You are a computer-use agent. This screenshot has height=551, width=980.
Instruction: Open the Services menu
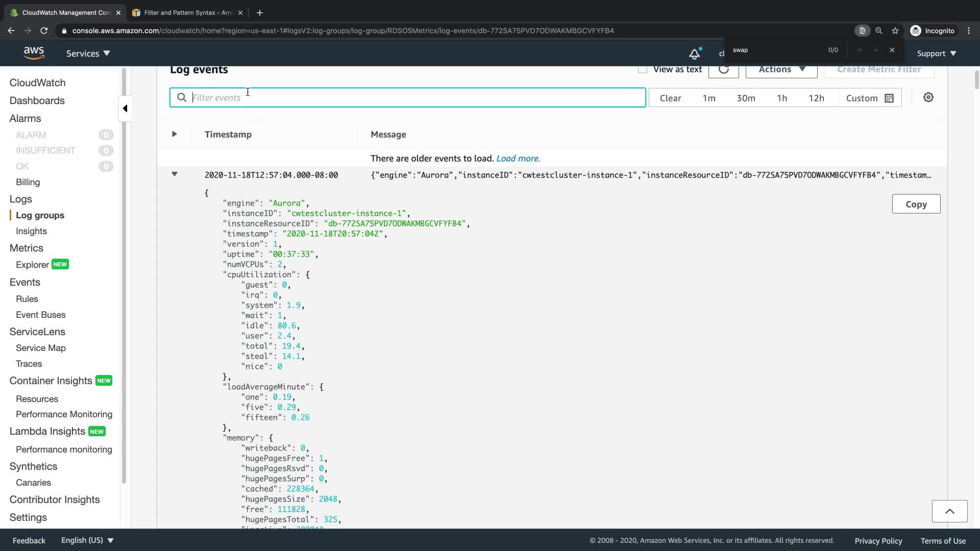88,54
